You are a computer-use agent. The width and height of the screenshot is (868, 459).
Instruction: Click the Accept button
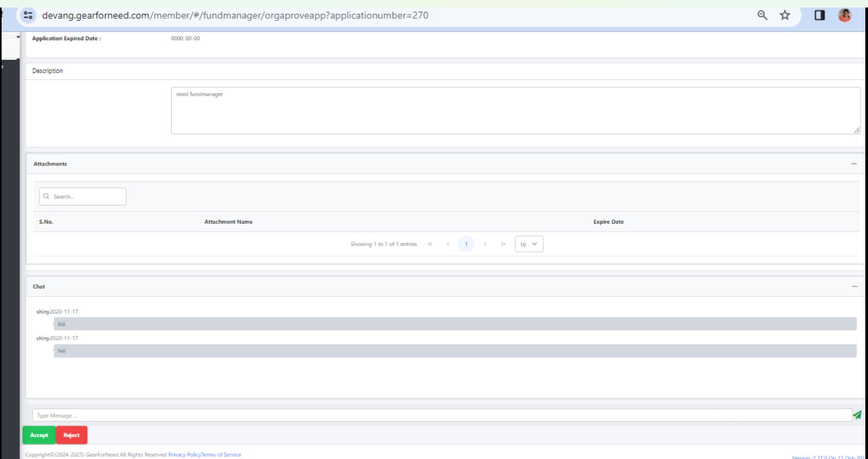point(39,435)
